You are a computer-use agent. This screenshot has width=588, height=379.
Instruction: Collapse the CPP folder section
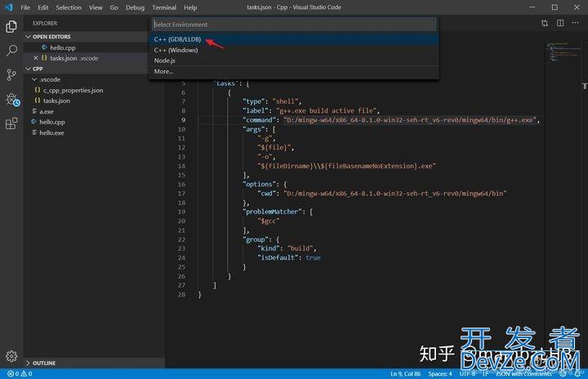point(28,69)
